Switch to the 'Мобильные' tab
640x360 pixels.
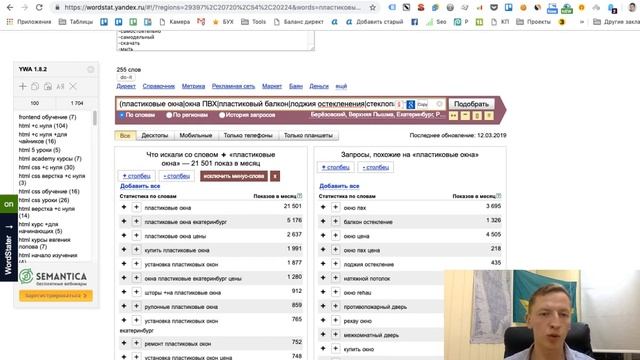click(196, 136)
